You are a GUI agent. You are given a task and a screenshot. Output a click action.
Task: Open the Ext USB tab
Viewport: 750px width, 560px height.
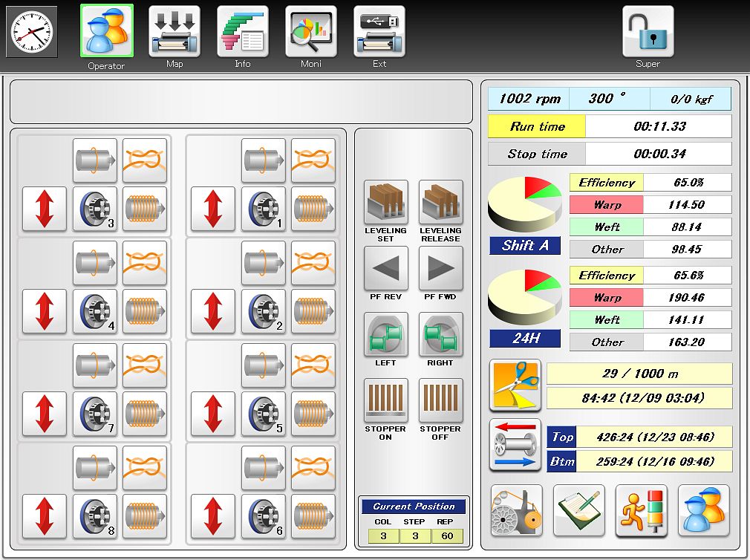[x=379, y=31]
